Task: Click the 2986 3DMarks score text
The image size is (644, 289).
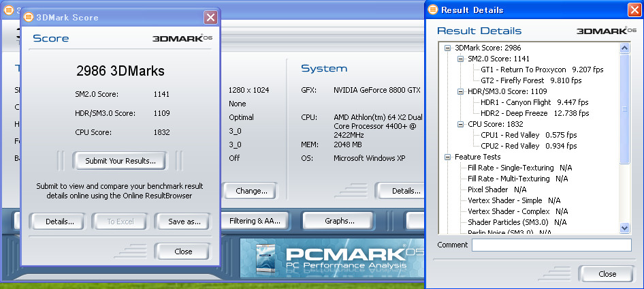Action: tap(120, 71)
